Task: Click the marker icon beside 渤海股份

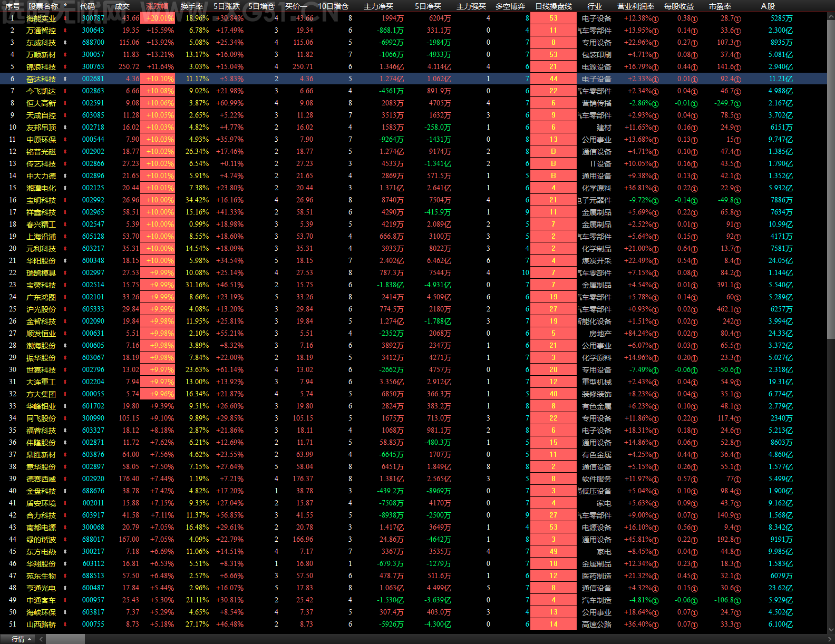Action: (x=65, y=346)
